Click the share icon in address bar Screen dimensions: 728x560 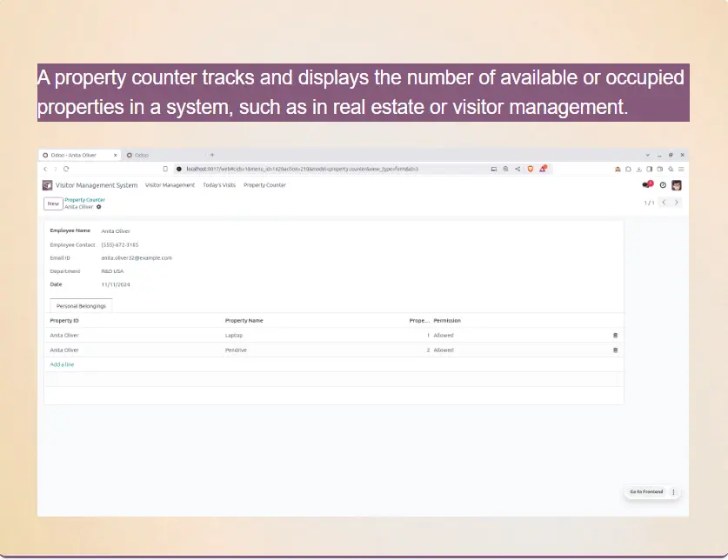pos(517,169)
